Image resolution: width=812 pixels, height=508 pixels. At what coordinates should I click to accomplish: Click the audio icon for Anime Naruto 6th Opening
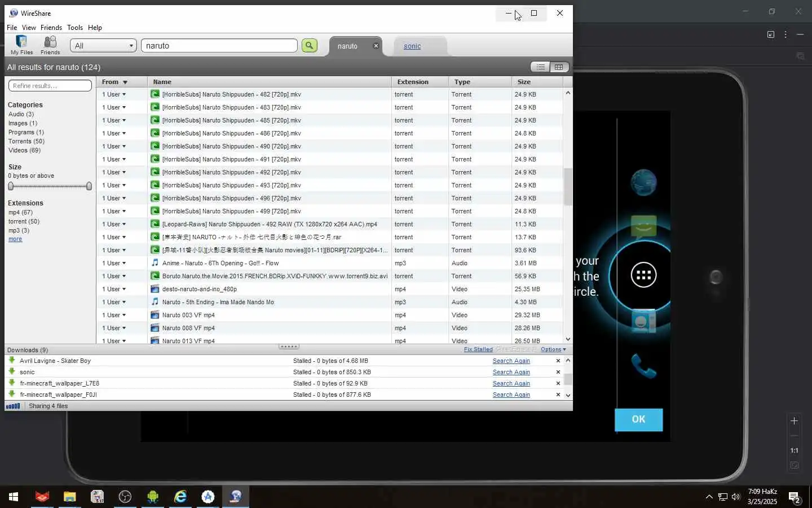[155, 263]
